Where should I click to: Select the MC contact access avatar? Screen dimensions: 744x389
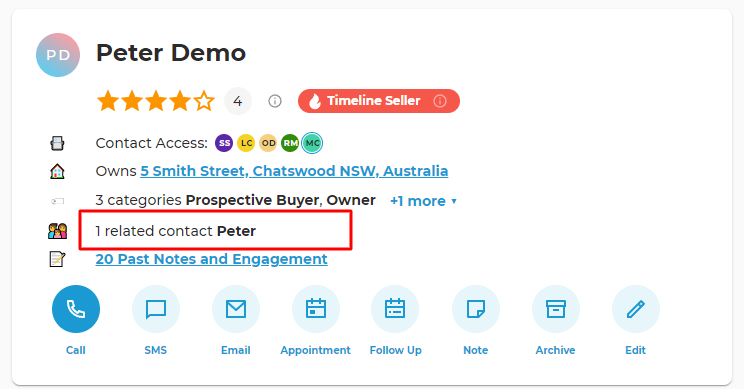312,143
